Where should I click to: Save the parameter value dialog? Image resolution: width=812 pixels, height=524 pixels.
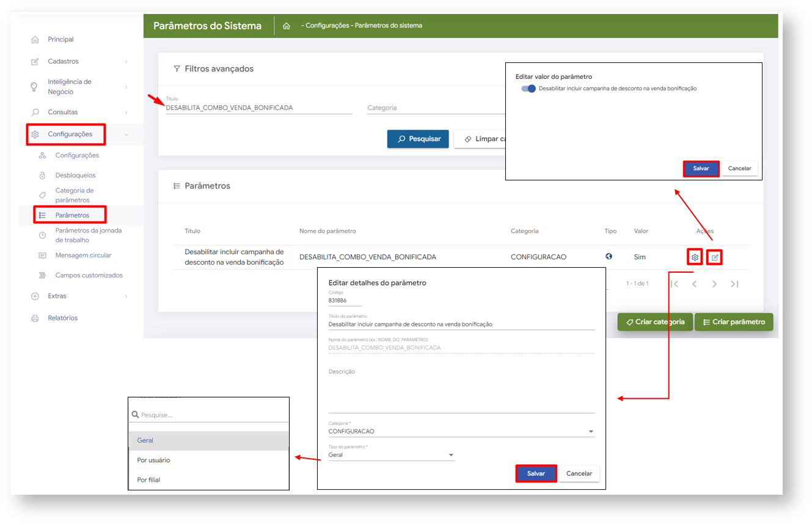[701, 169]
